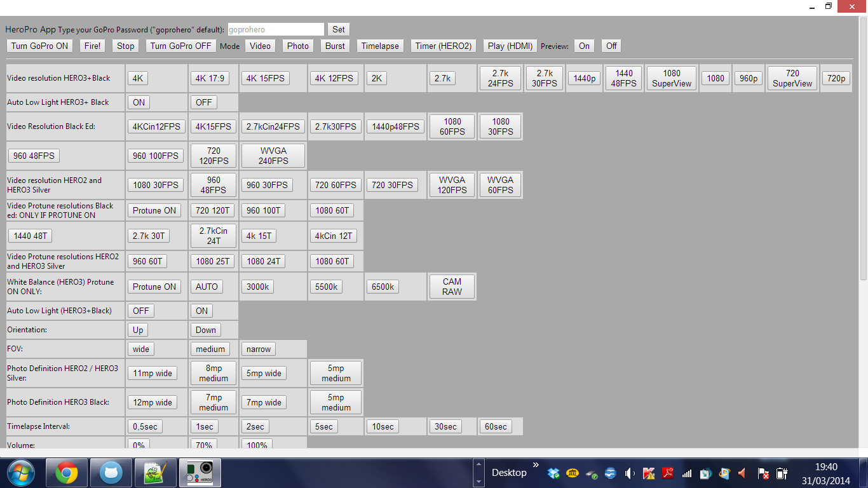Switch Mode to Photo
Viewport: 868px width, 488px height.
[298, 46]
